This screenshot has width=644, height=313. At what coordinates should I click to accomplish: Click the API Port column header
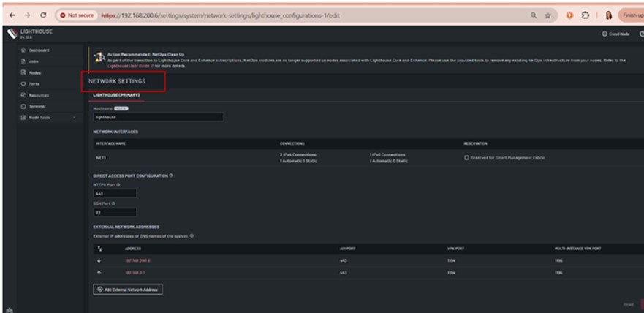point(347,249)
